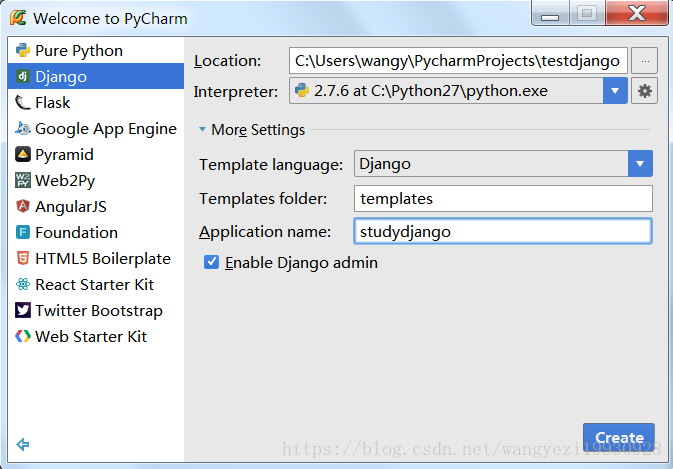The image size is (673, 469).
Task: Click the Foundation F icon
Action: coord(22,233)
